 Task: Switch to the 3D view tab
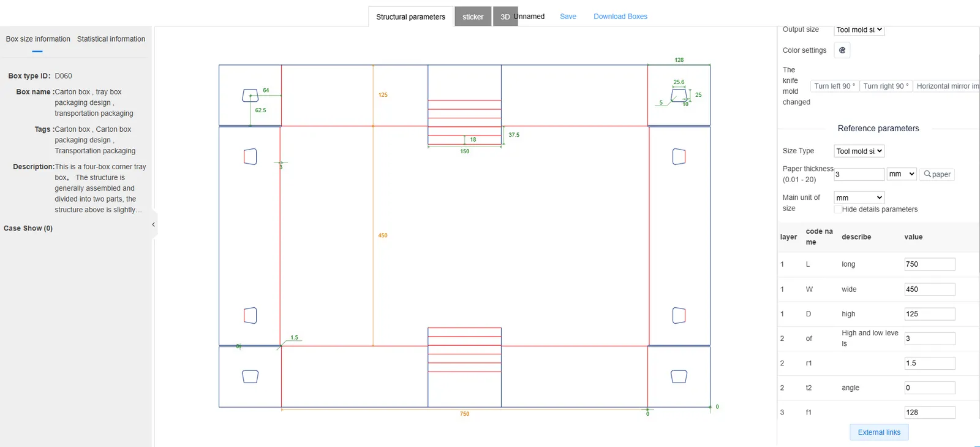point(505,17)
